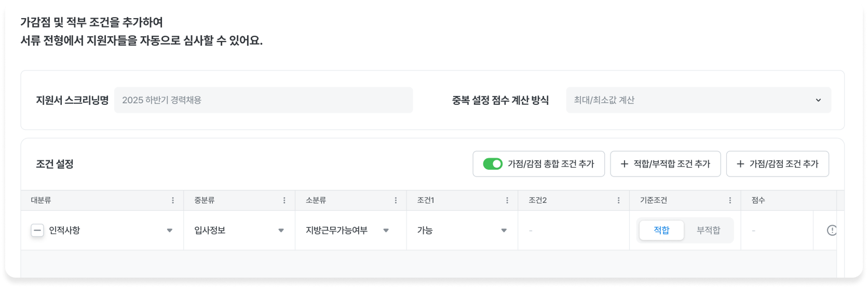Open 중복 설정 점수 계산 방식 dropdown

pos(698,100)
